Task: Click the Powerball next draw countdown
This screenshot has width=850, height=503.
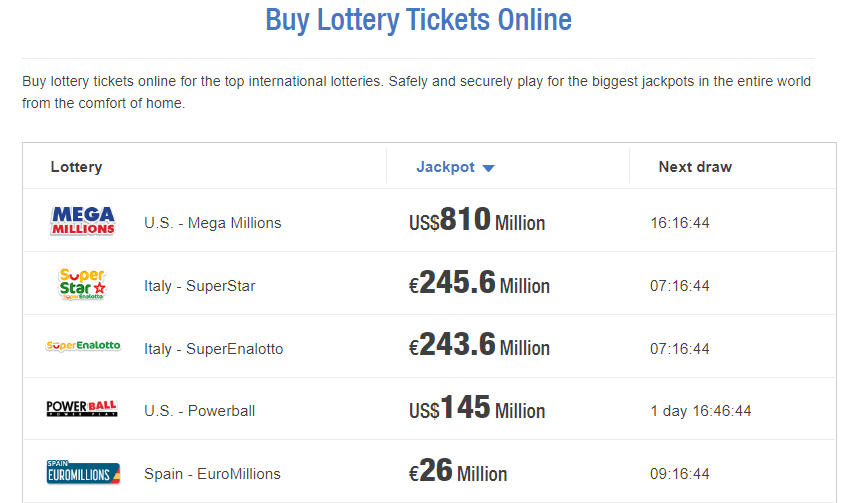Action: (700, 411)
